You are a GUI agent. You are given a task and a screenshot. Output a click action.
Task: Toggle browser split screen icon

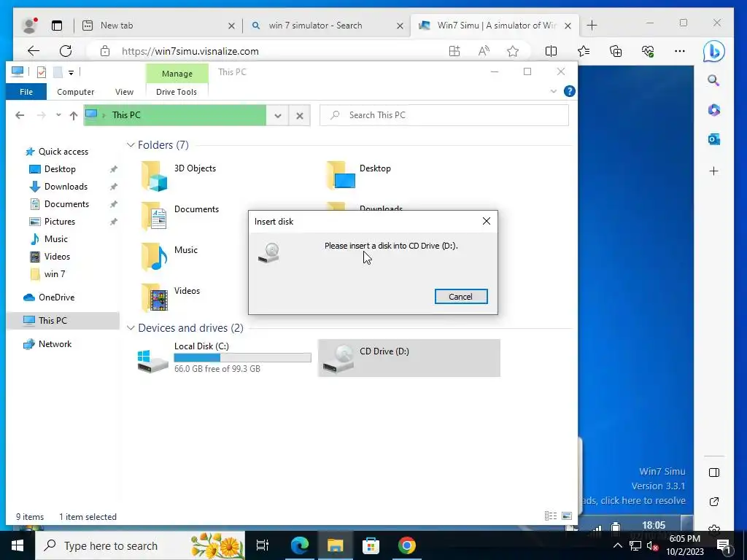click(x=551, y=51)
